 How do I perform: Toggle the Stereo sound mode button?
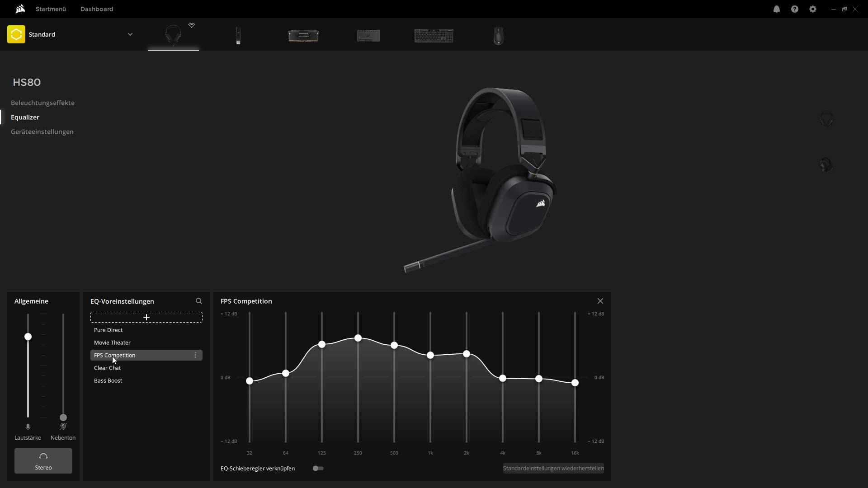coord(43,461)
